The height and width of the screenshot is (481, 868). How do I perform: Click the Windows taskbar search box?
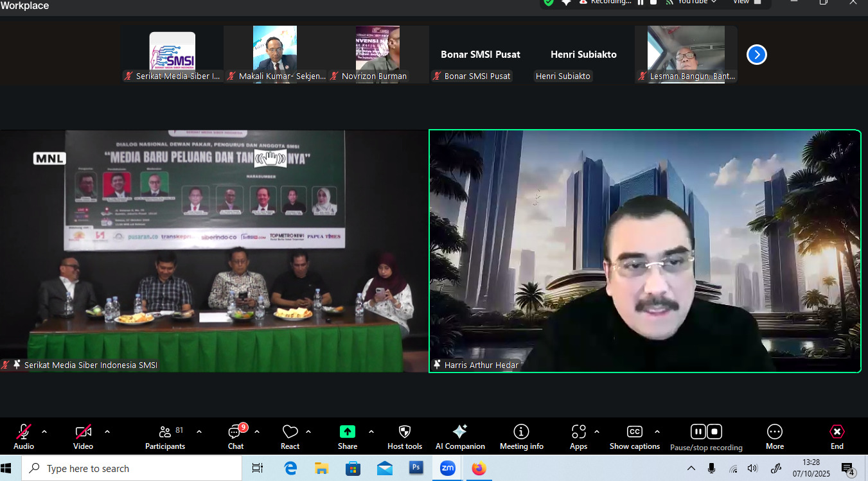(x=132, y=469)
